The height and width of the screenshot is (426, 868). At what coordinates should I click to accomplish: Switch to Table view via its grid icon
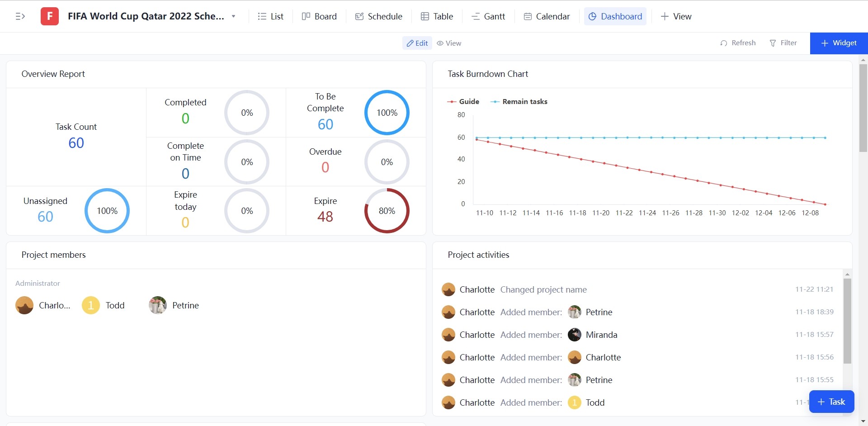[x=425, y=16]
